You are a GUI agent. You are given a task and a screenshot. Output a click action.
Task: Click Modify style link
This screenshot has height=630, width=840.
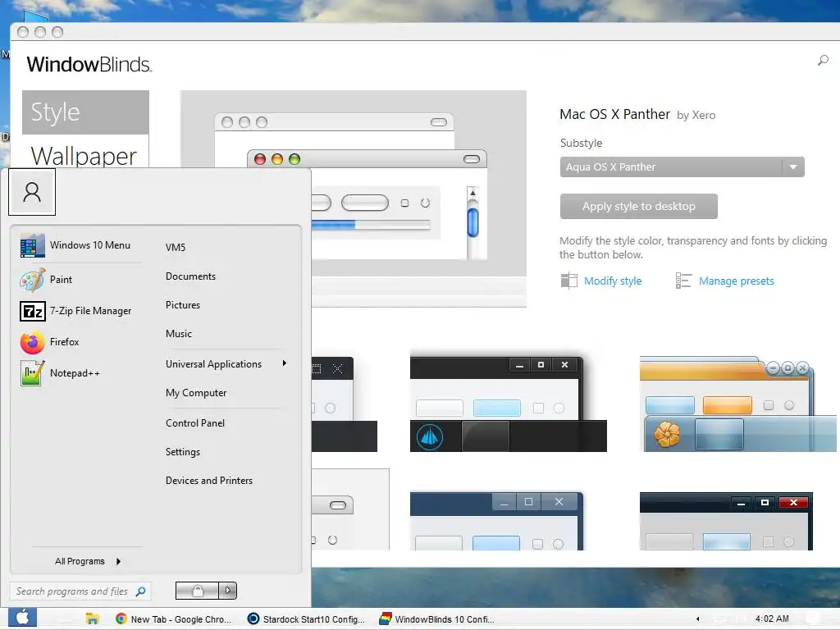(x=612, y=281)
